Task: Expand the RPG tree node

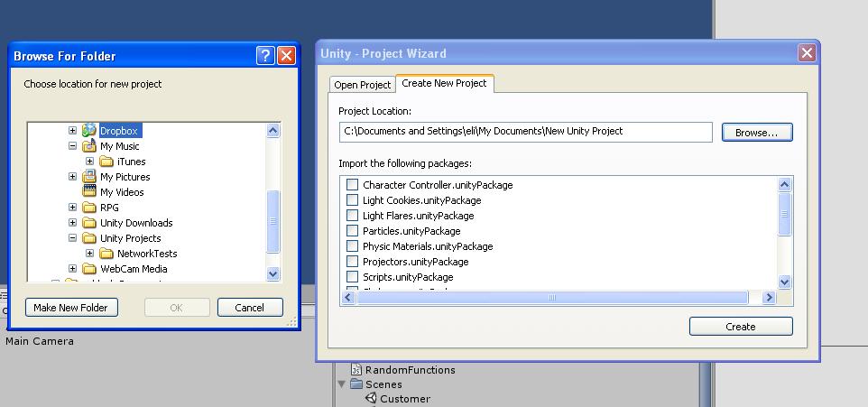Action: coord(72,208)
